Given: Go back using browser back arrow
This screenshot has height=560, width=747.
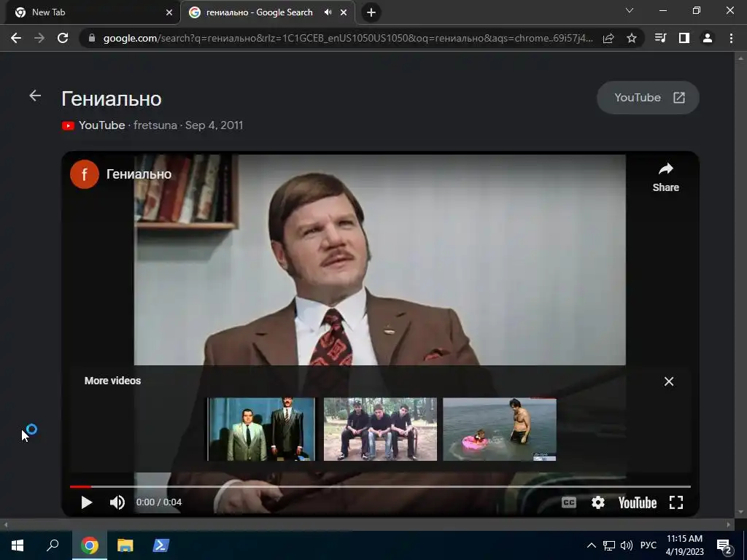Looking at the screenshot, I should pyautogui.click(x=16, y=38).
